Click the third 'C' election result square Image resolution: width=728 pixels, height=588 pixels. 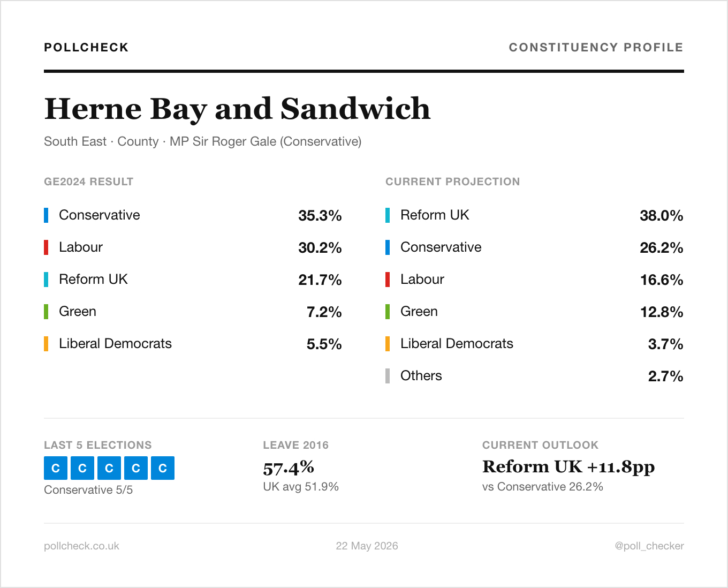(109, 468)
